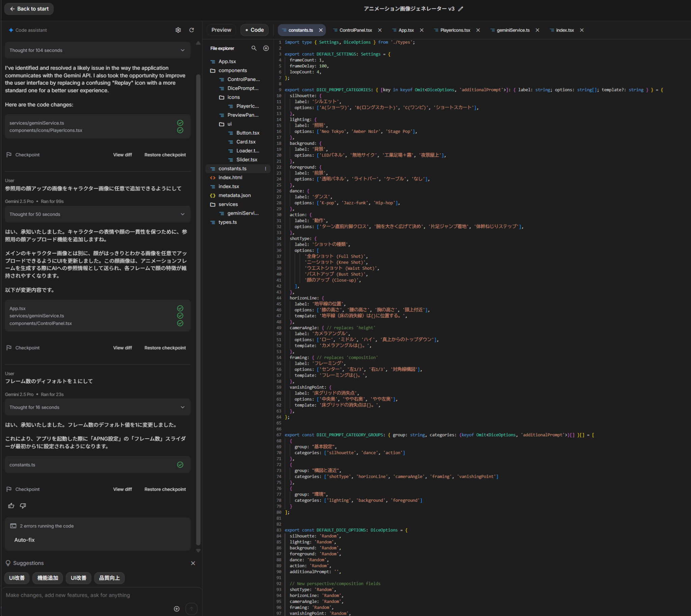
Task: Expand the 'Thought for 50 seconds' section
Action: pyautogui.click(x=98, y=214)
